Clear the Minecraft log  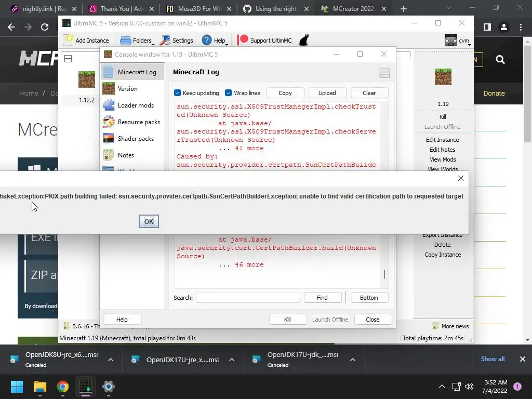point(369,93)
